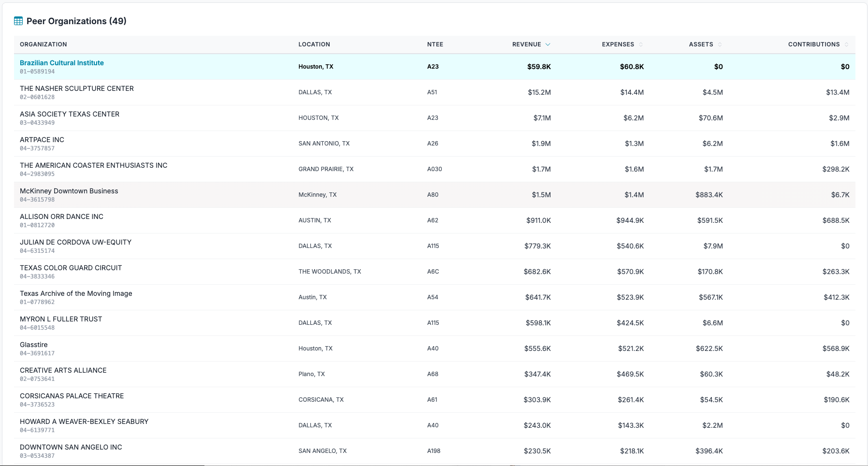Select the Allison Orr Dance Inc row

coord(61,217)
